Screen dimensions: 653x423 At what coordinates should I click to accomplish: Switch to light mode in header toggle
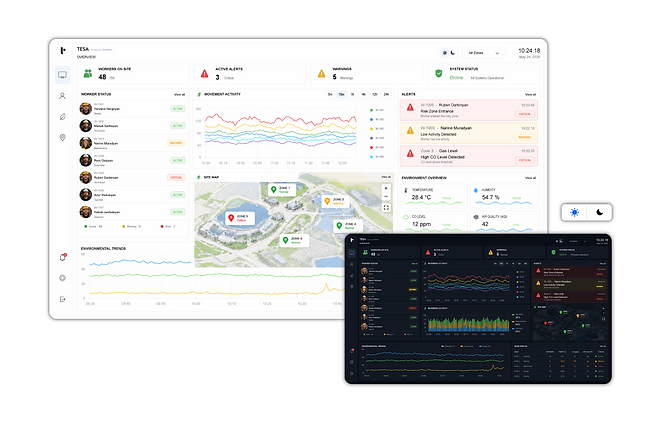[x=444, y=53]
